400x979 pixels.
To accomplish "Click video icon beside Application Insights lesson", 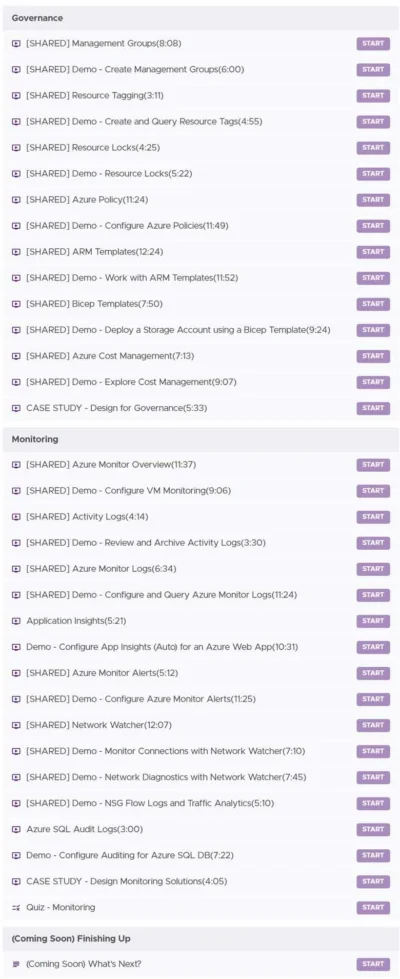I will (x=16, y=621).
